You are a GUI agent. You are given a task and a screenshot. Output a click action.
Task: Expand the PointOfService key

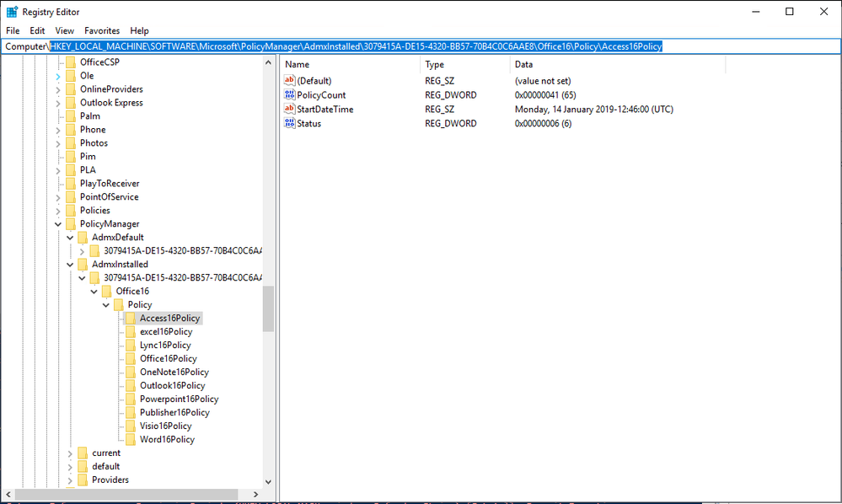pos(58,197)
